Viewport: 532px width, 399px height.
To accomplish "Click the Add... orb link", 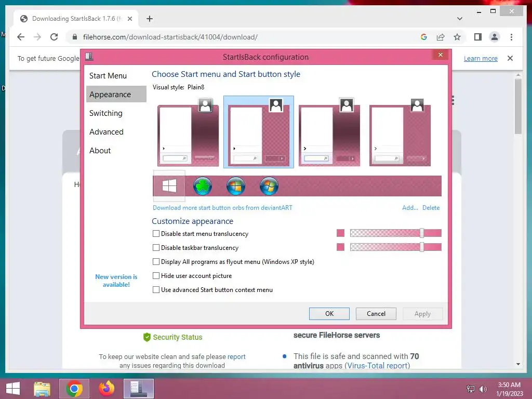I will pos(410,208).
